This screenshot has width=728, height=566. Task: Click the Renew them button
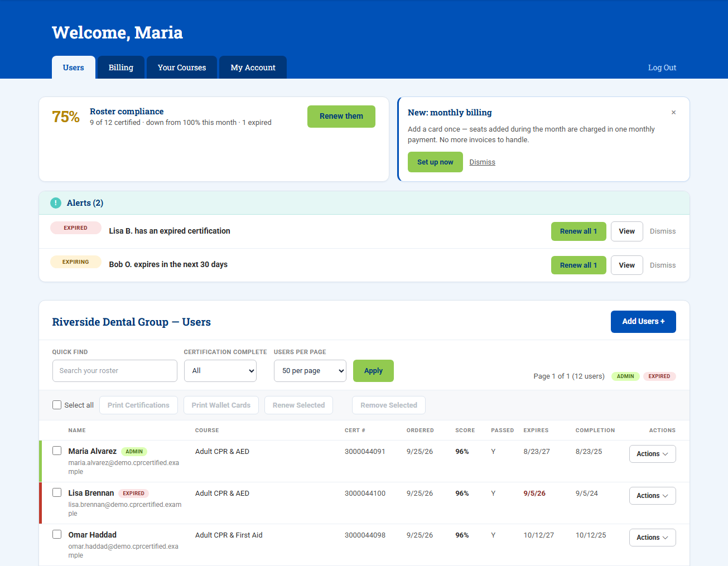(341, 117)
